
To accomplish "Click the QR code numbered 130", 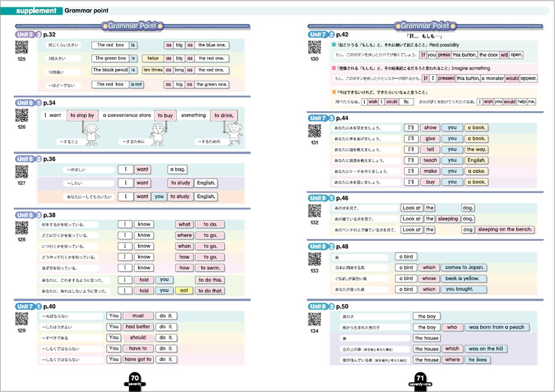I will pyautogui.click(x=314, y=48).
